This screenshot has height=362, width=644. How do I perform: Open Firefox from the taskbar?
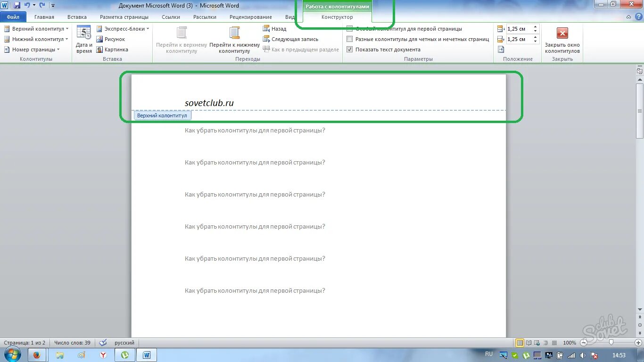coord(37,354)
